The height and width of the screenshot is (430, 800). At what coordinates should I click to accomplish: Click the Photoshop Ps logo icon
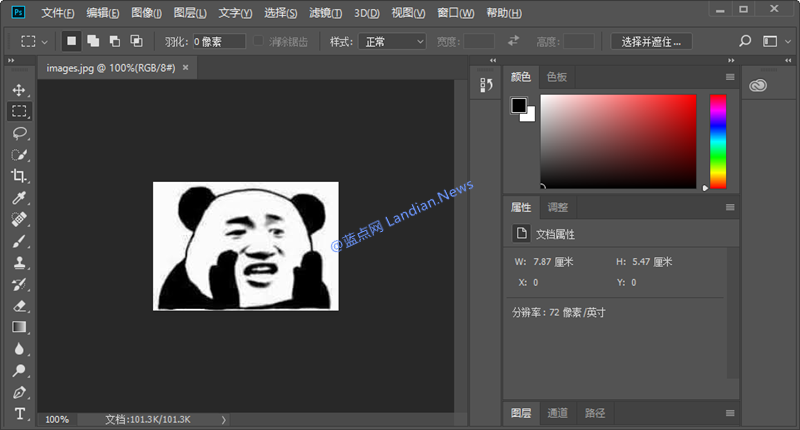click(18, 12)
